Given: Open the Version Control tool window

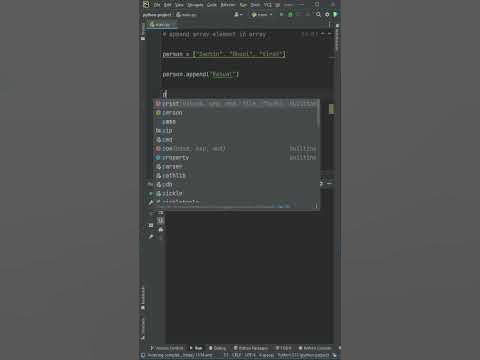Looking at the screenshot, I should pos(167,348).
